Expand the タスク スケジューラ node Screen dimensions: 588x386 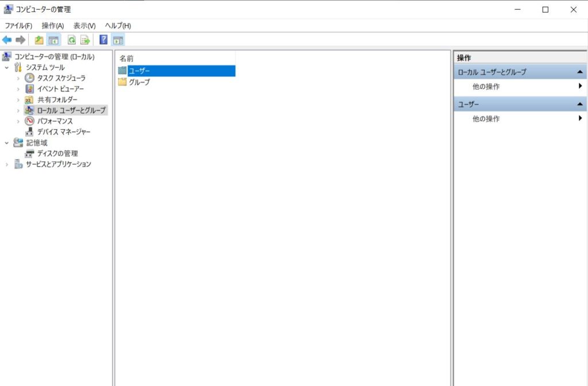18,78
